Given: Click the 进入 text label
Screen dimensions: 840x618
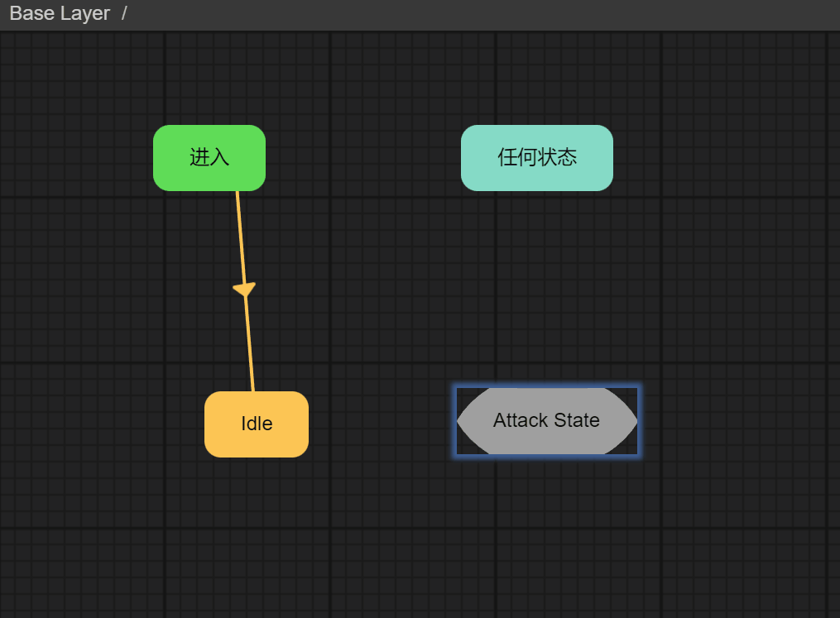Looking at the screenshot, I should 209,157.
